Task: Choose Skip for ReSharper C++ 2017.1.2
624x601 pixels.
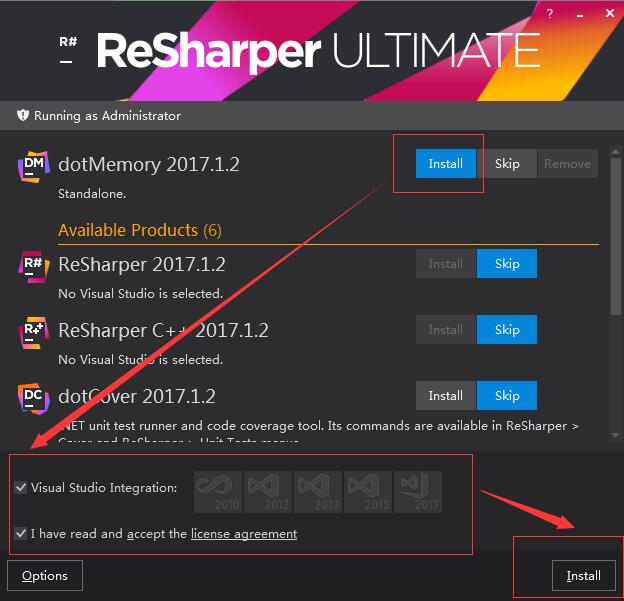Action: click(x=507, y=330)
